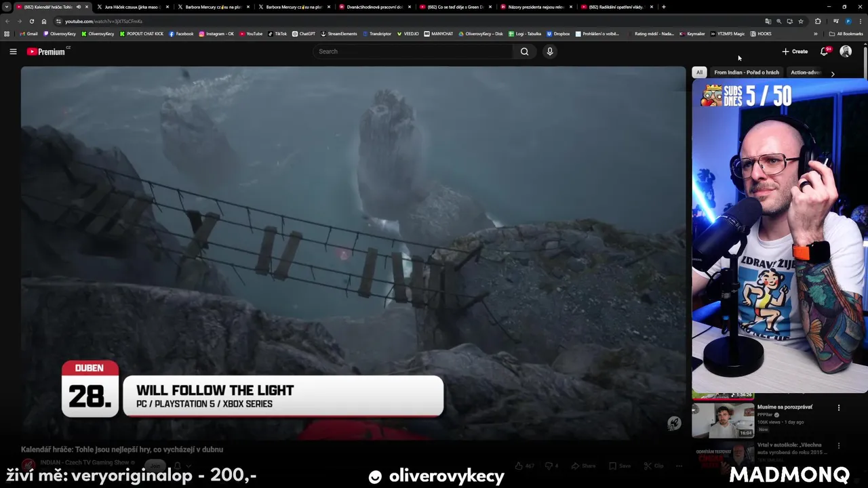Mute the playing Kalendář hráče tab
Image resolution: width=868 pixels, height=488 pixels.
pos(79,7)
